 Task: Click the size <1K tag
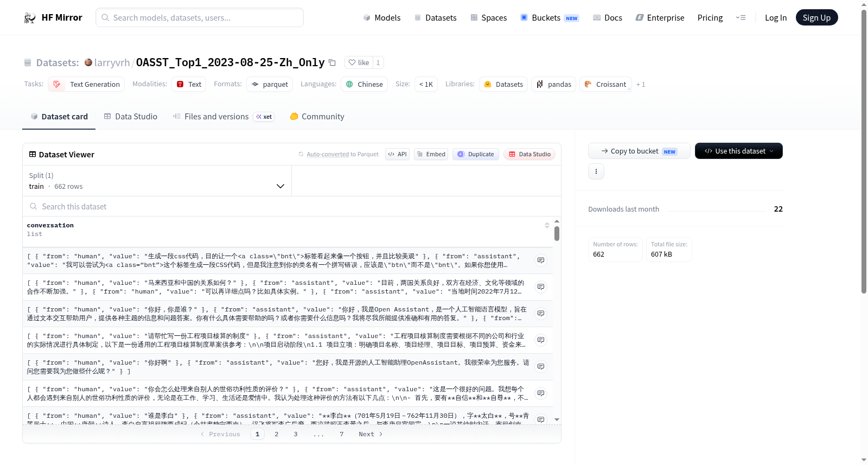click(426, 84)
